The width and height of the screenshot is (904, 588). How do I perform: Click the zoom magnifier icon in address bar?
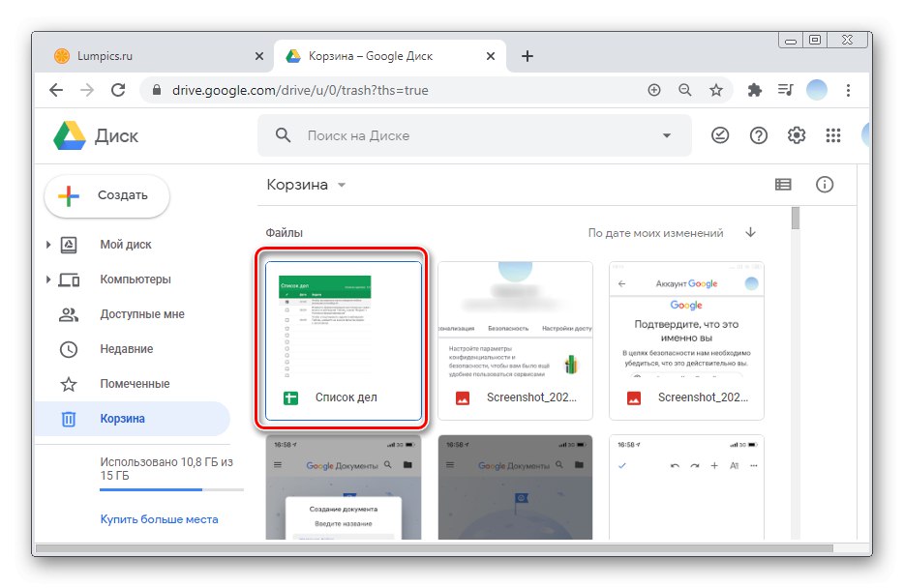[x=685, y=90]
